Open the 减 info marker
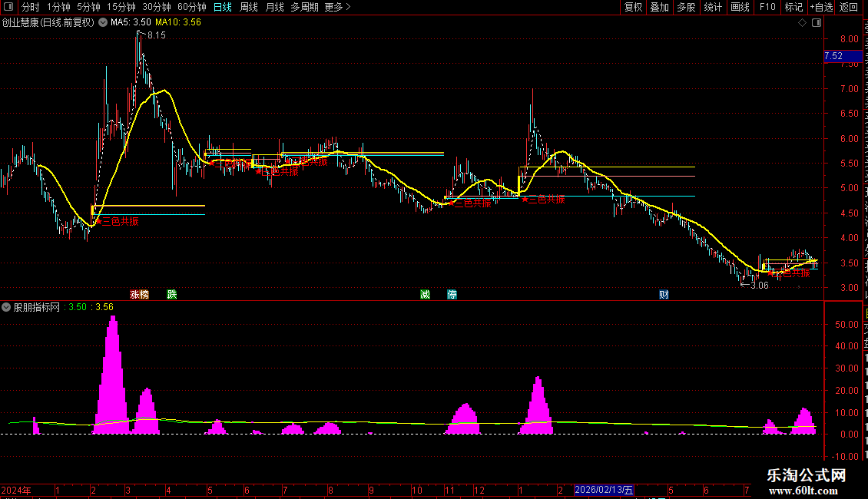 click(x=425, y=294)
